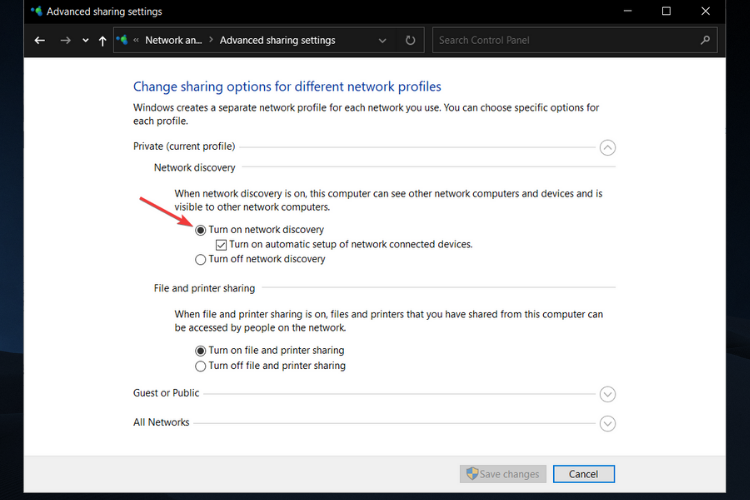Screen dimensions: 750x500
Task: Collapse the Private (current profile) section
Action: [x=607, y=147]
